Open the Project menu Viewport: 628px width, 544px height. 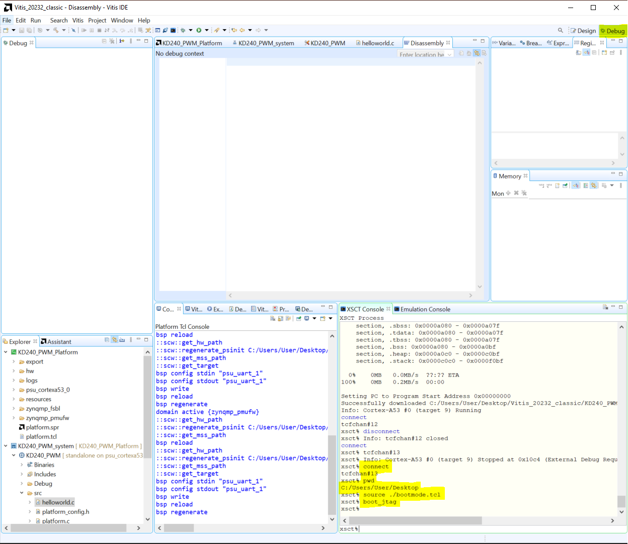[x=97, y=20]
